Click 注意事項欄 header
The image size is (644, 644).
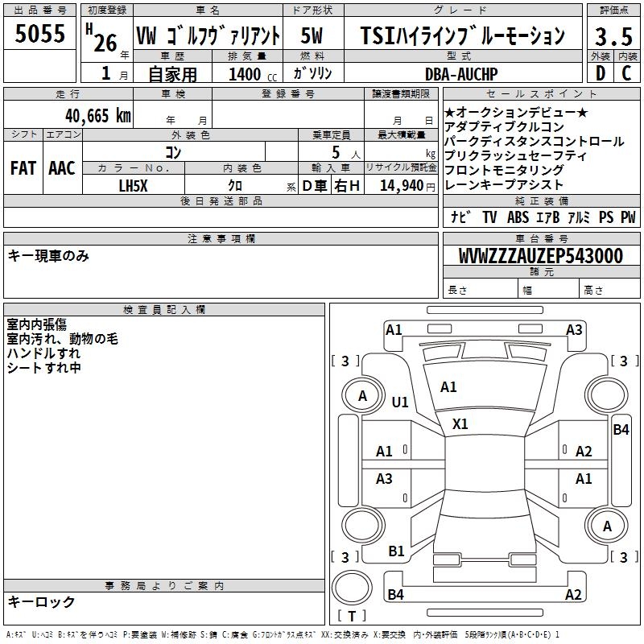coord(221,238)
